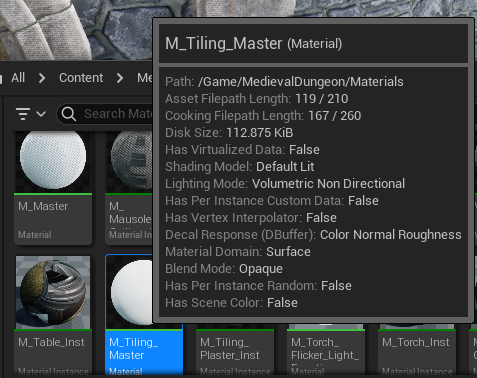Click the M_Table_Inst asset name
The height and width of the screenshot is (378, 477).
(51, 342)
